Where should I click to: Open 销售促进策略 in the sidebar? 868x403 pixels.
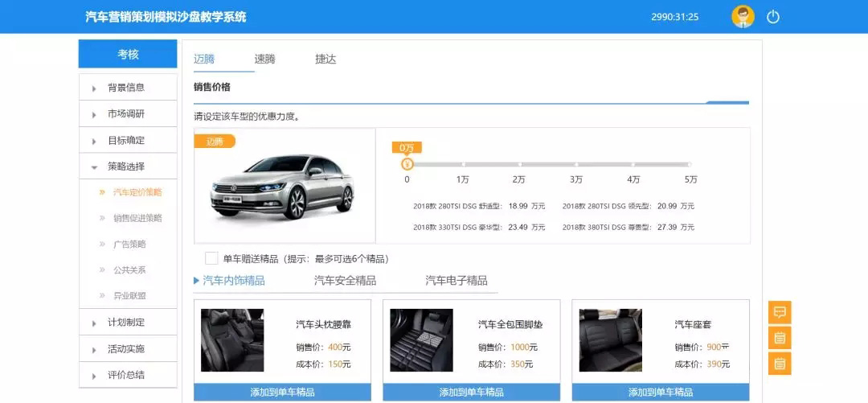[x=137, y=218]
